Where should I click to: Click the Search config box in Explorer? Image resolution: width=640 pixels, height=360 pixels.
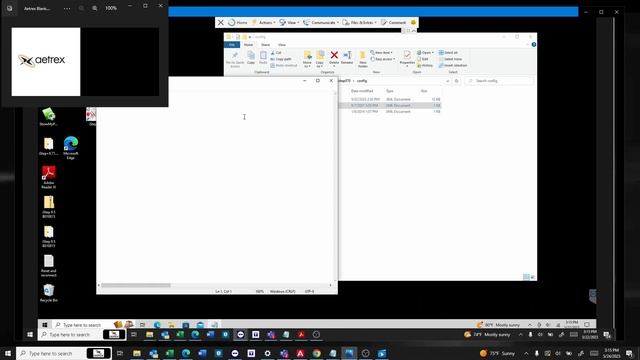click(499, 81)
